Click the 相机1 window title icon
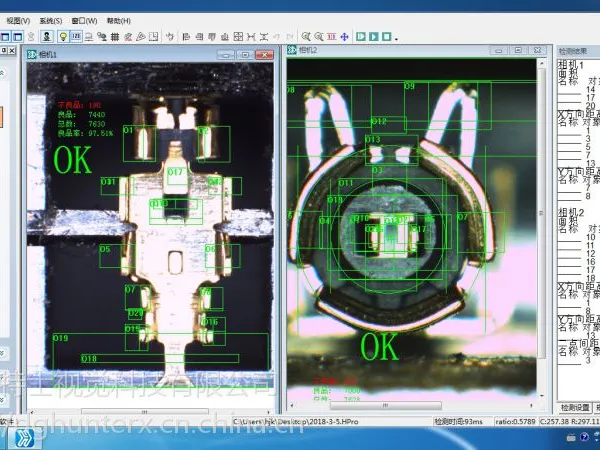 (x=32, y=54)
